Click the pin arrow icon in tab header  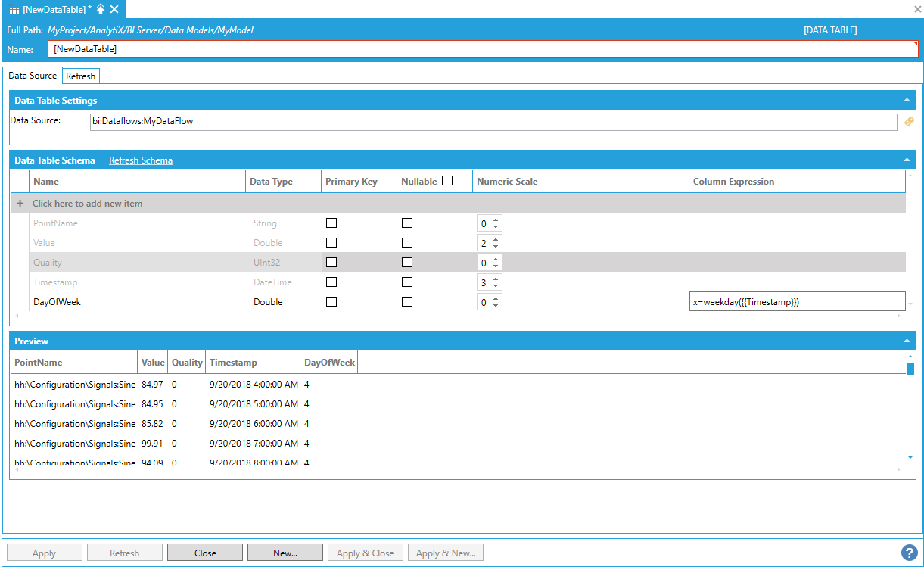point(101,9)
